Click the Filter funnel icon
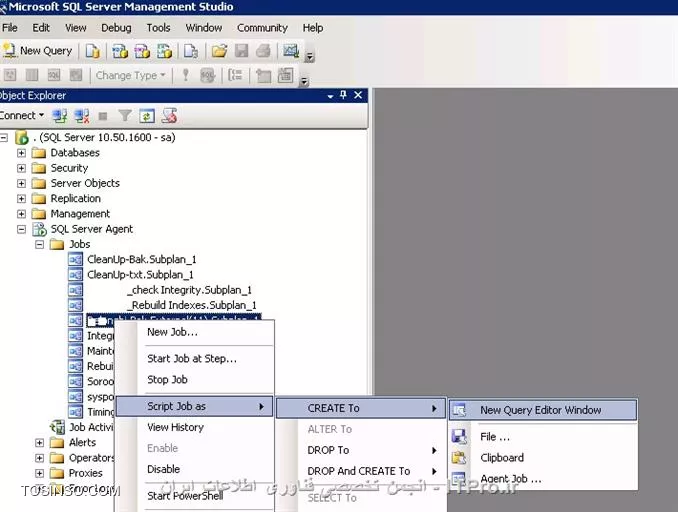The height and width of the screenshot is (512, 678). tap(125, 115)
